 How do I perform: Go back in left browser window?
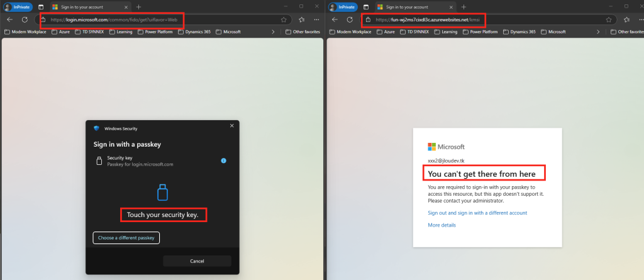point(10,20)
